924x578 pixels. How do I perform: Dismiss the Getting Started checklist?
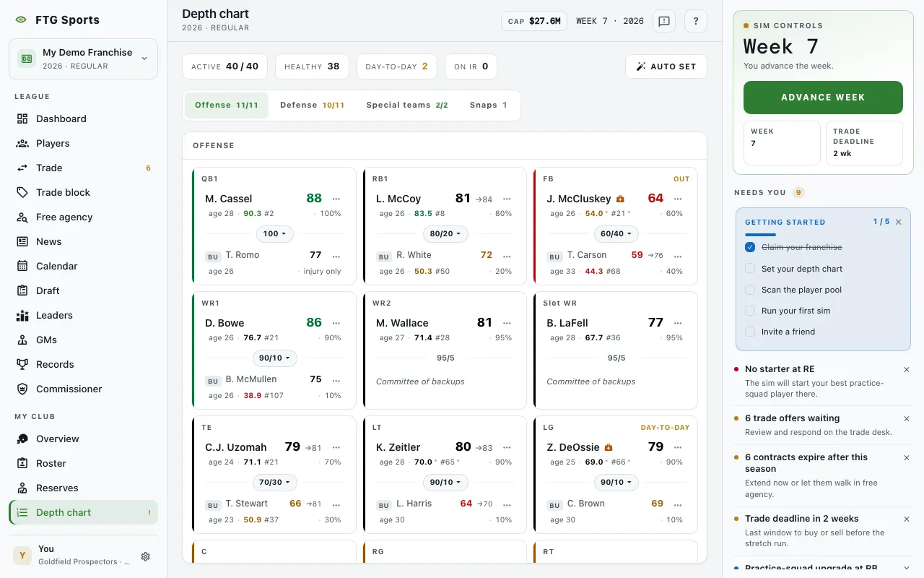(x=899, y=222)
